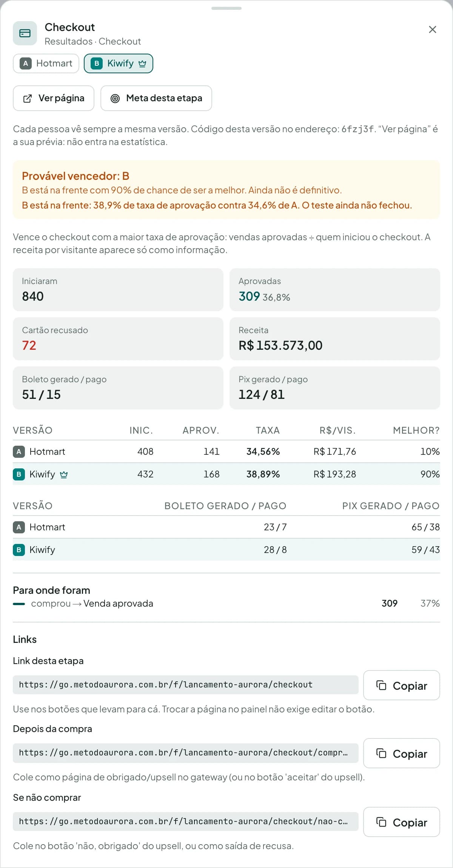Click the crown icon in Kiwify table row

tap(64, 474)
